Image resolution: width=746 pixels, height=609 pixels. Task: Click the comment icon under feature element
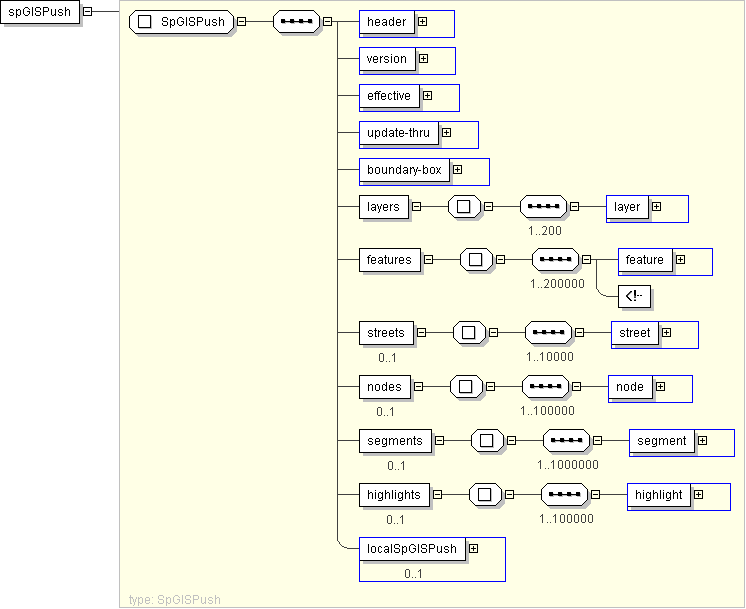[634, 295]
